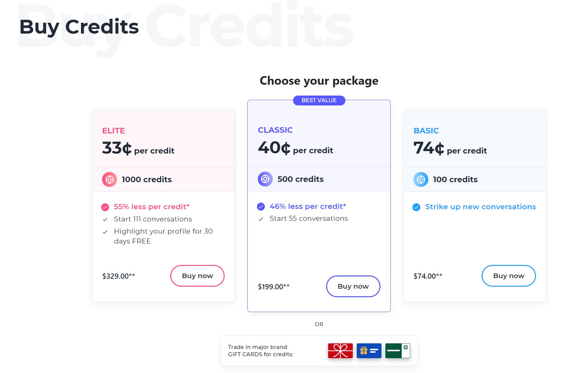
Task: Click checkmark next to Start 111 conversations
Action: click(105, 219)
